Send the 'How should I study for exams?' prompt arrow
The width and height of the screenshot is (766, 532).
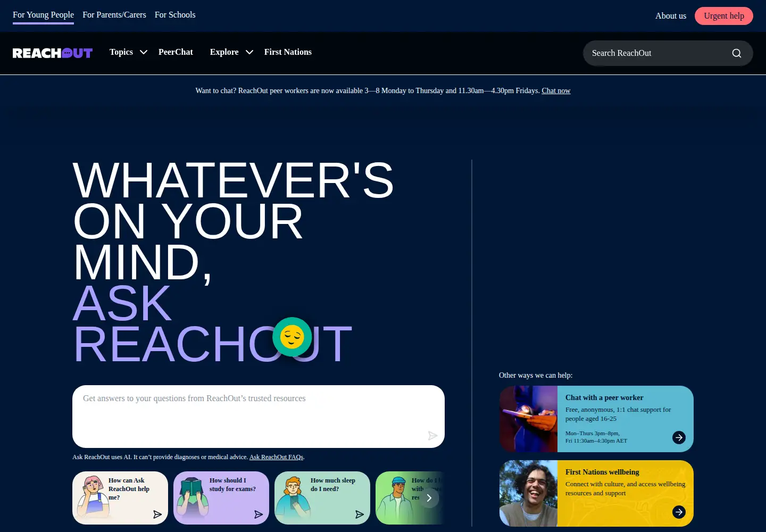(259, 514)
